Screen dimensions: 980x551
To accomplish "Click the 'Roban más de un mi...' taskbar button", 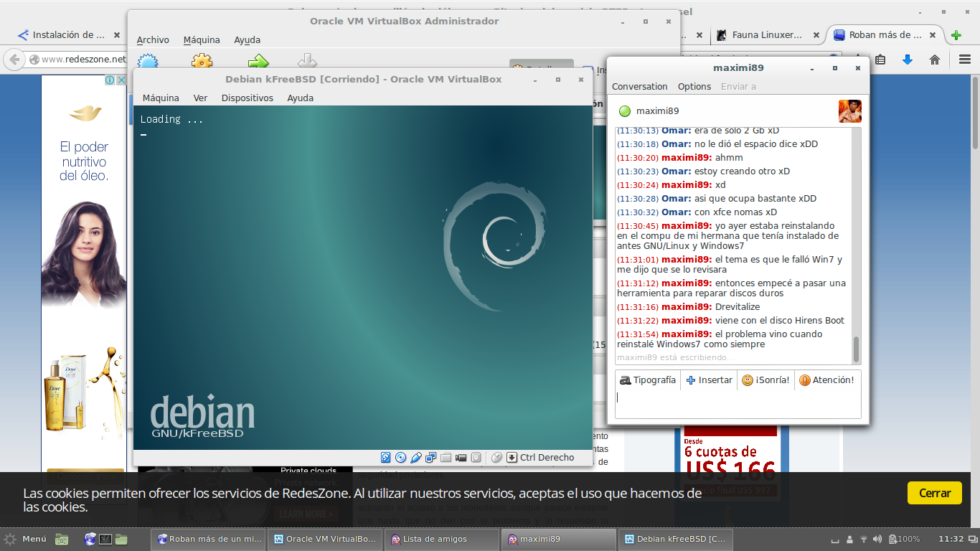I will coord(208,539).
